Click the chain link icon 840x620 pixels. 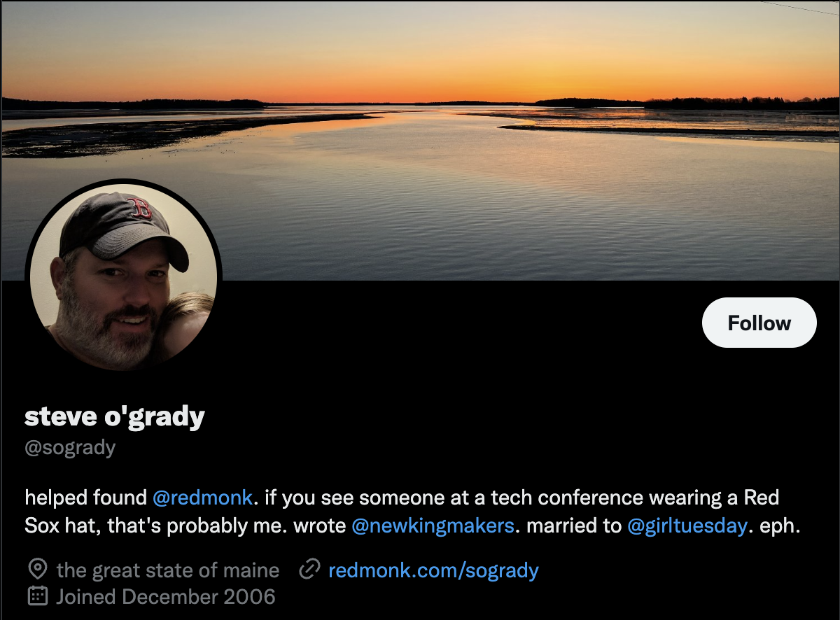coord(309,570)
